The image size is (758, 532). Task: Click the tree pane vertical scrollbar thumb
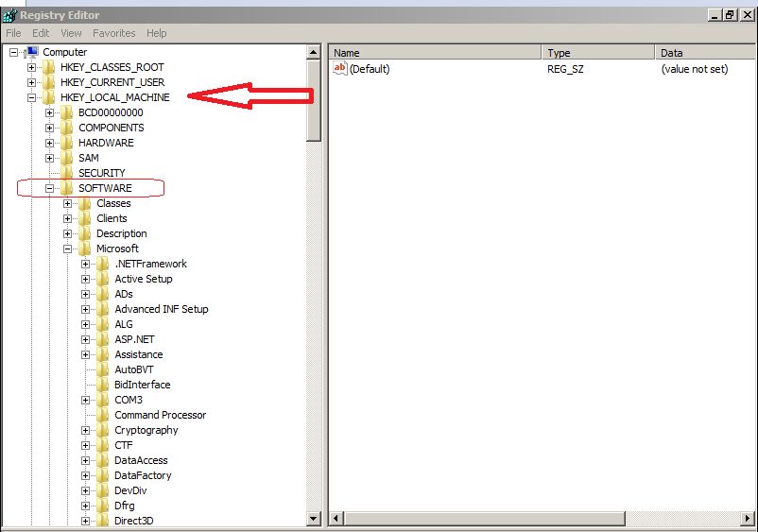click(x=314, y=100)
